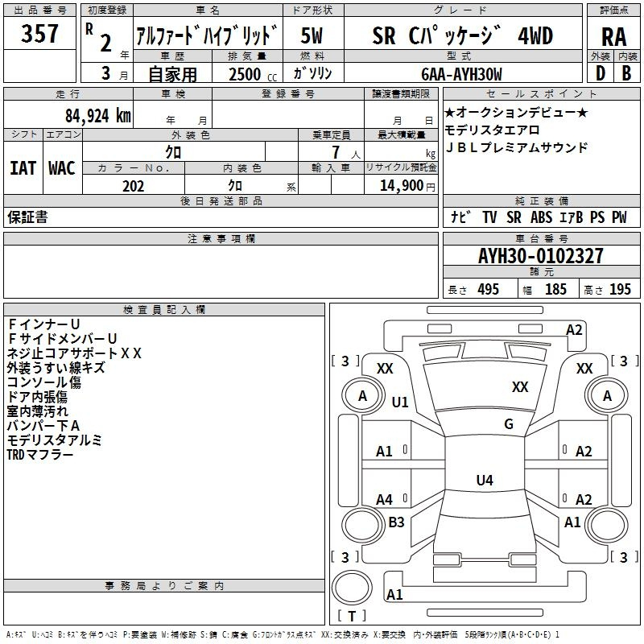Click TV in genuine equipment

point(489,217)
